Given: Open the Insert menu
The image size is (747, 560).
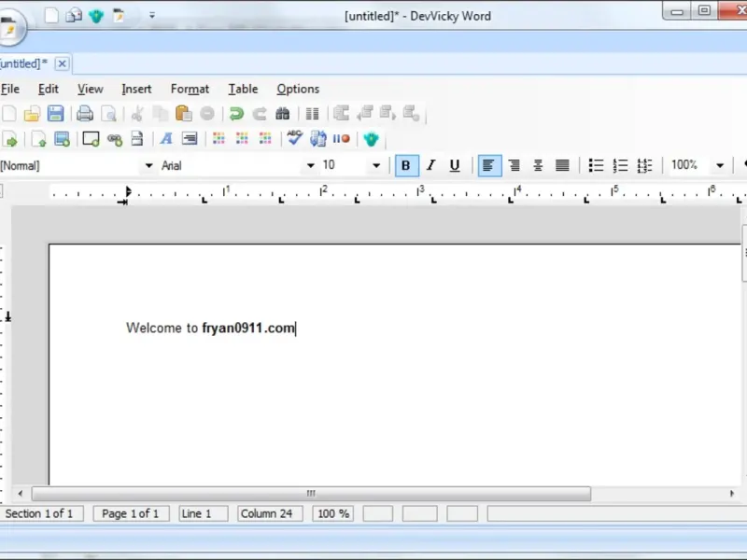Looking at the screenshot, I should (x=136, y=89).
